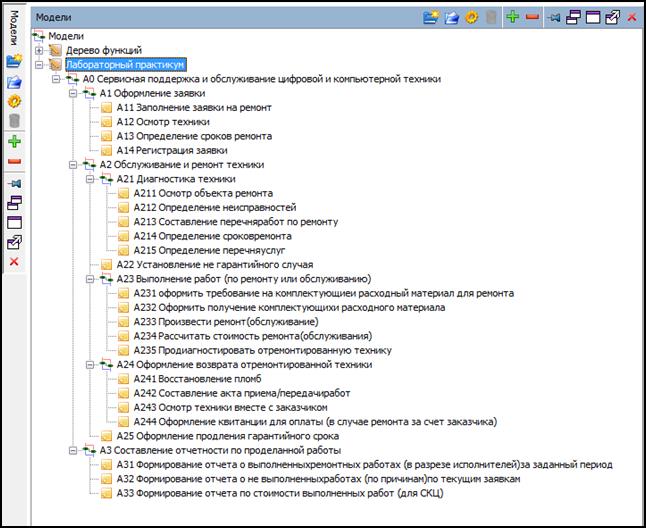Click the new model icon in the top header toolbar
The image size is (646, 528).
431,17
